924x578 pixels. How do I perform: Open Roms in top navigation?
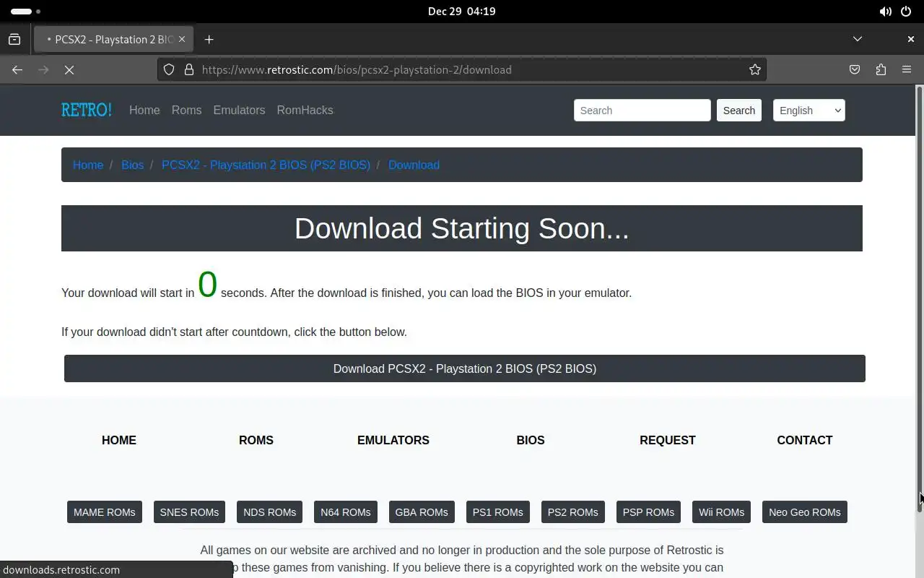pos(186,110)
